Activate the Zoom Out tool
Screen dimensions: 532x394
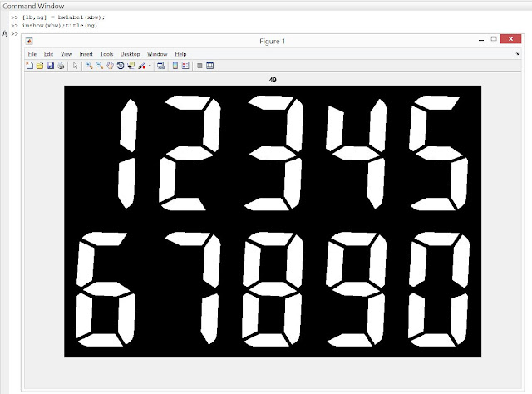(x=100, y=66)
